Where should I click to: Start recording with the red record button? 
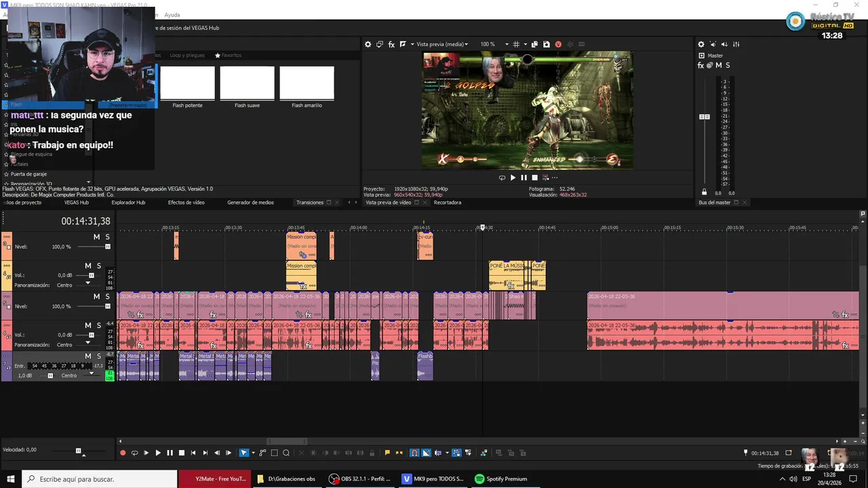pyautogui.click(x=123, y=453)
